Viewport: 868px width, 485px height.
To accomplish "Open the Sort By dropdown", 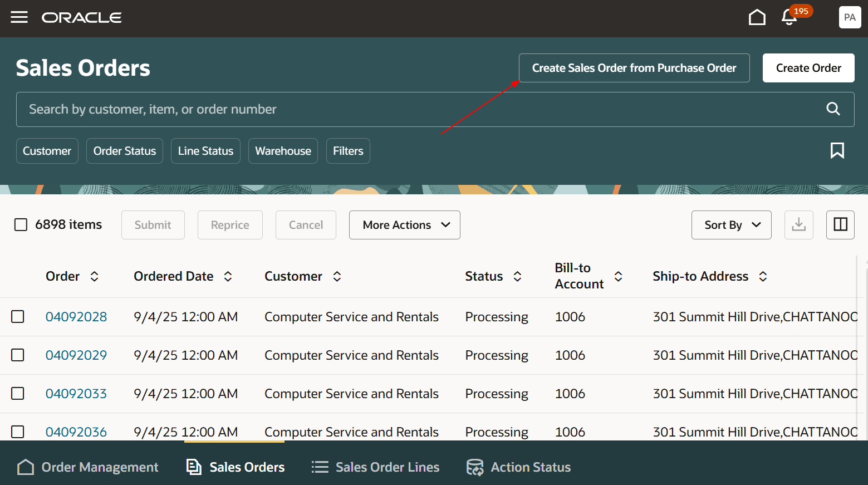I will (731, 224).
